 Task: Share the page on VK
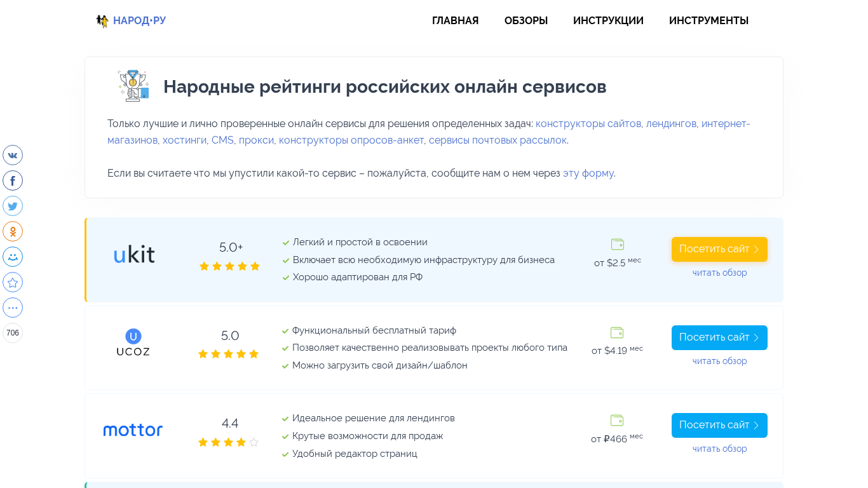pos(13,155)
